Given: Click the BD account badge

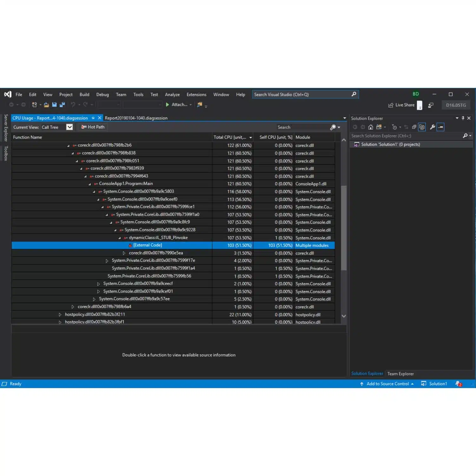Looking at the screenshot, I should (x=416, y=94).
